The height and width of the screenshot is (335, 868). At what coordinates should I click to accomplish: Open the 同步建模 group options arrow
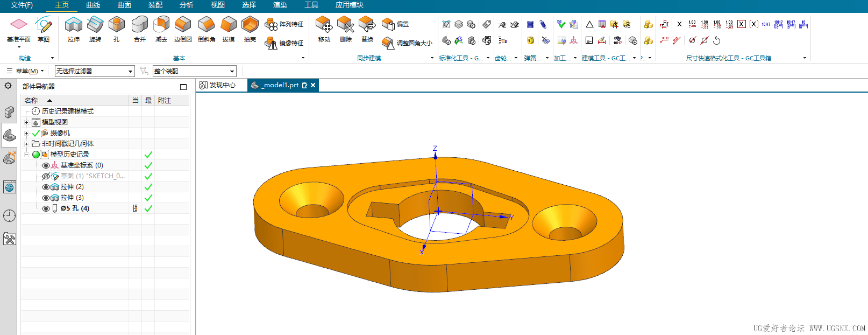coord(432,58)
